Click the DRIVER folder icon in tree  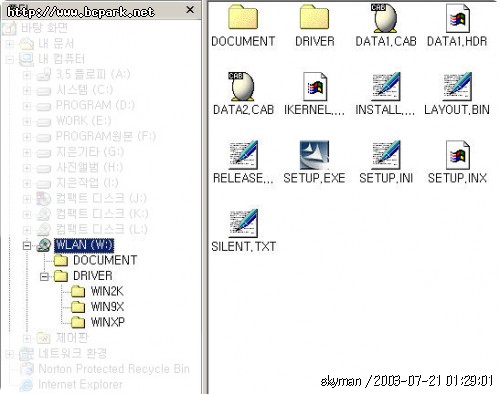(61, 276)
